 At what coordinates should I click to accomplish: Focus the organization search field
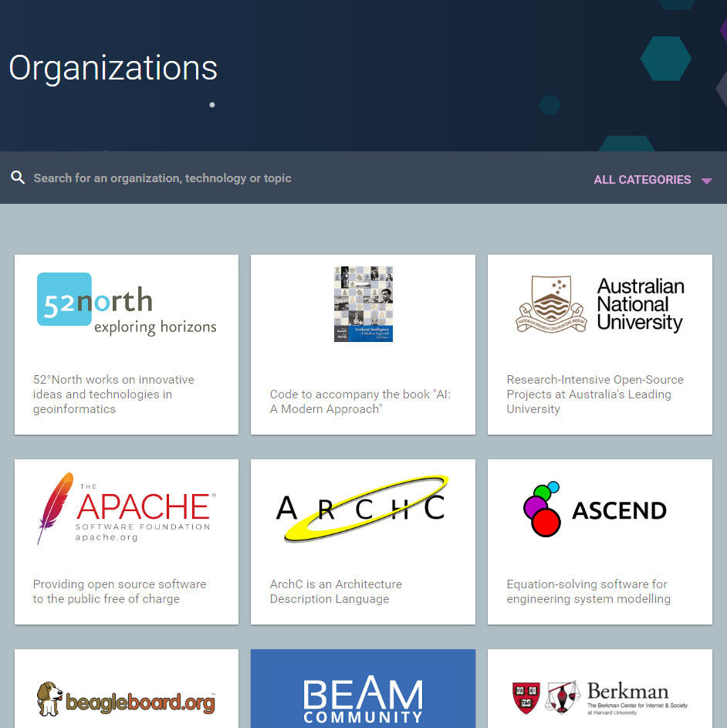[163, 178]
